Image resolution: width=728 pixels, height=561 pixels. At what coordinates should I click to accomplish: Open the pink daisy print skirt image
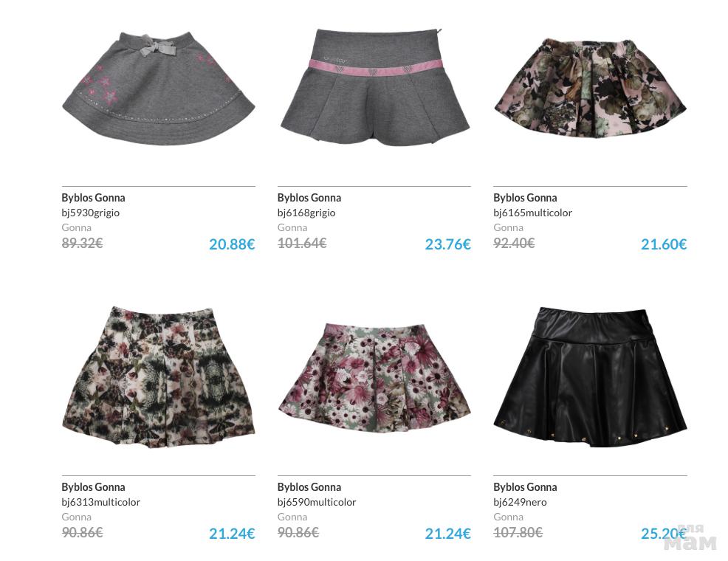point(374,378)
